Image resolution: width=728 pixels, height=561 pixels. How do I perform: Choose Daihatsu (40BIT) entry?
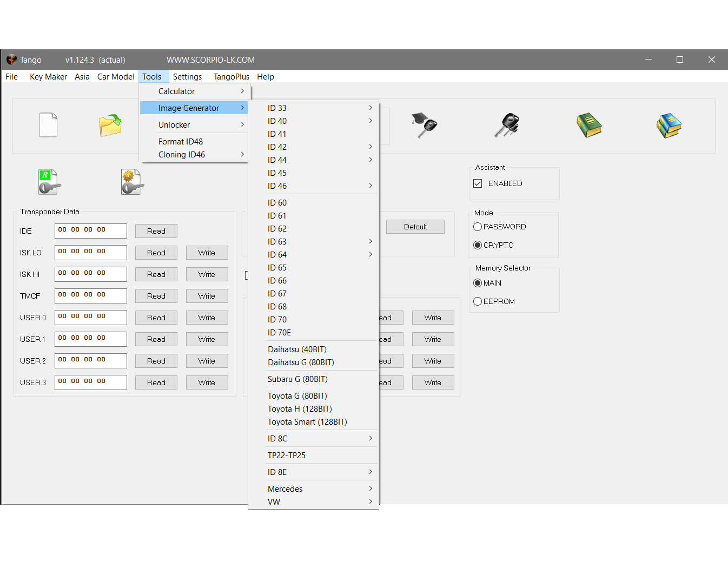tap(314, 349)
